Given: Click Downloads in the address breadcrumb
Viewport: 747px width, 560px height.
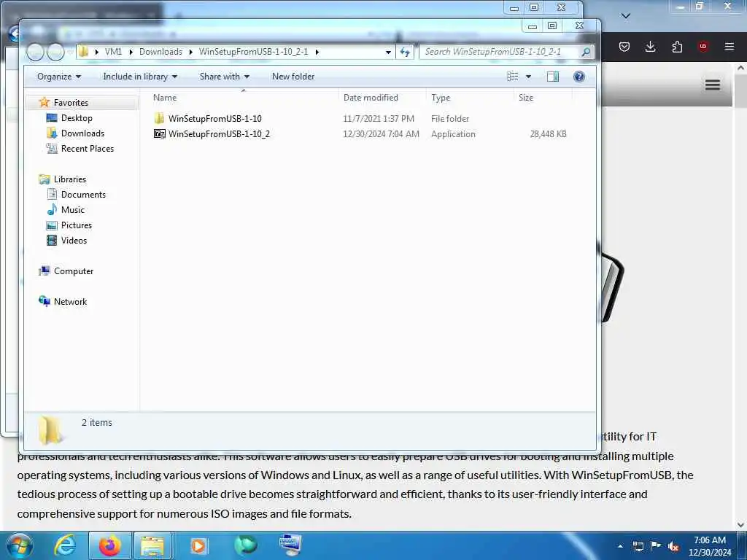Looking at the screenshot, I should (160, 52).
